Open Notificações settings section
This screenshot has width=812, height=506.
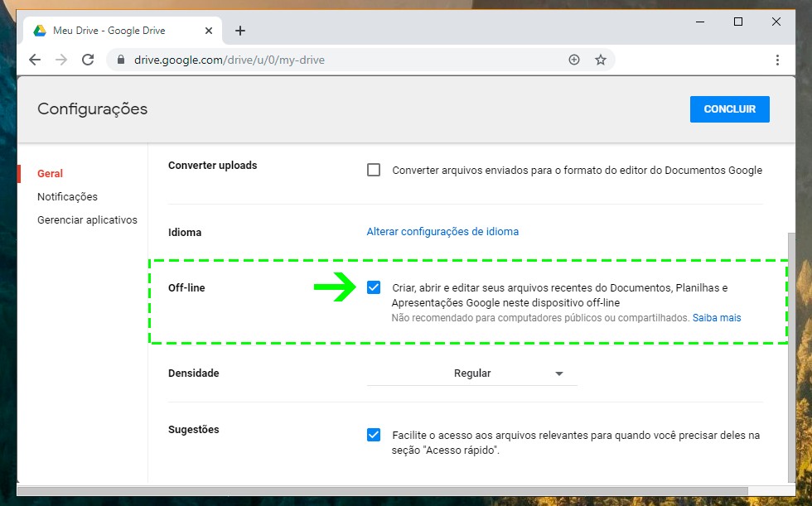click(x=67, y=196)
